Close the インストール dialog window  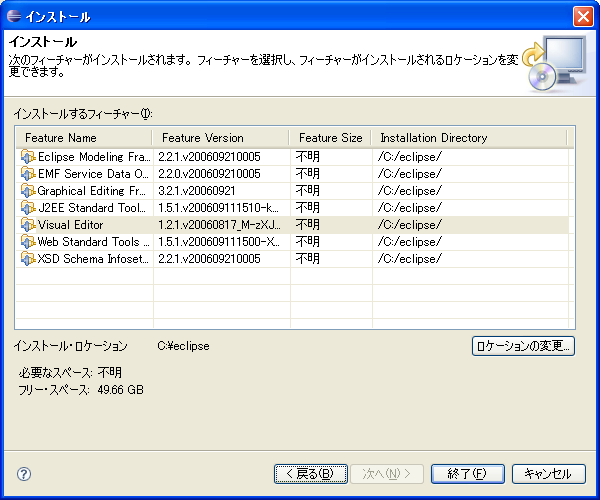[582, 17]
